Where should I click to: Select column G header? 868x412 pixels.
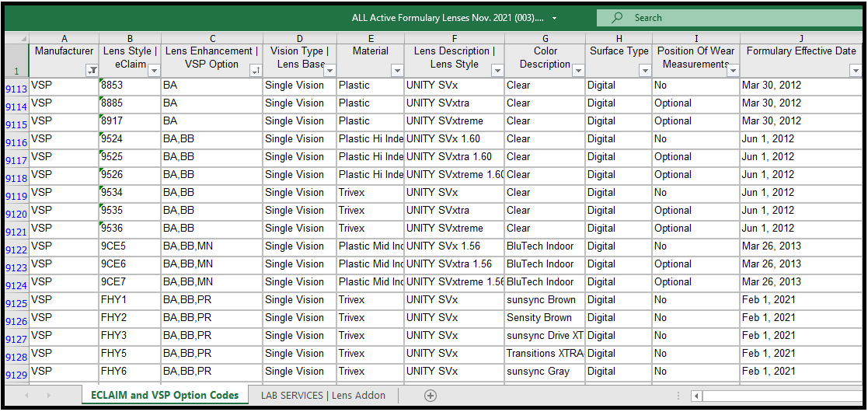pyautogui.click(x=546, y=39)
